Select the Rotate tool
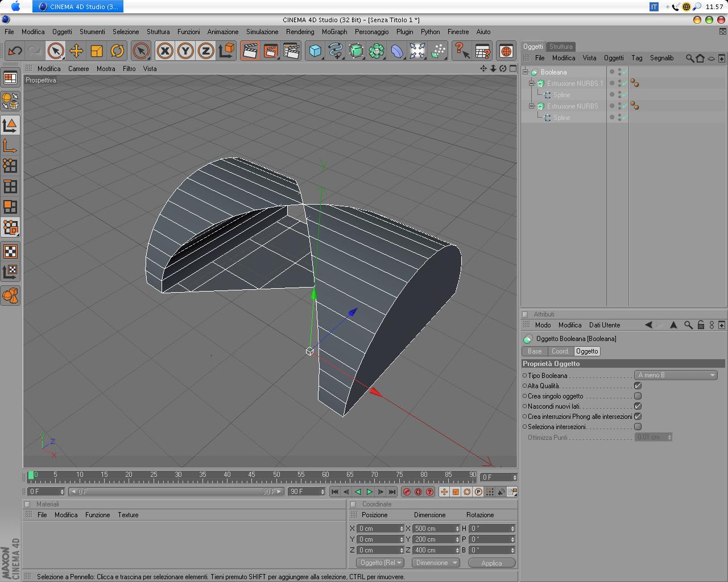The height and width of the screenshot is (582, 728). 117,51
